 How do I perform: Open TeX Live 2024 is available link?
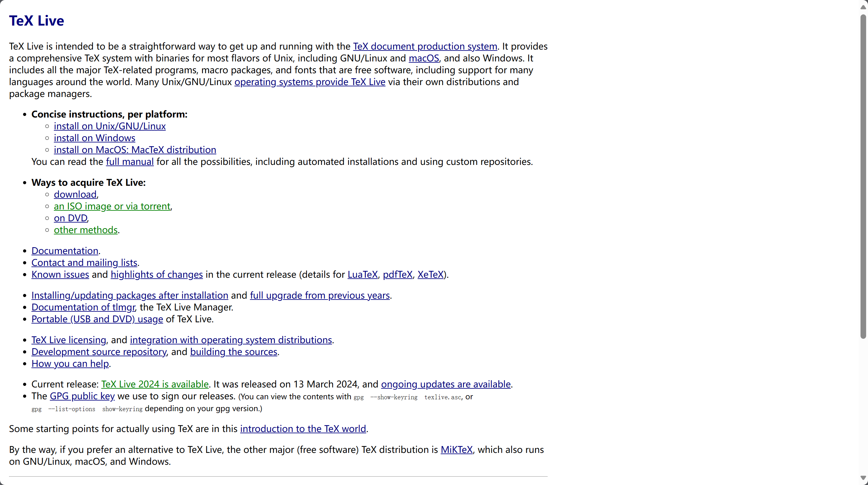[x=155, y=384]
